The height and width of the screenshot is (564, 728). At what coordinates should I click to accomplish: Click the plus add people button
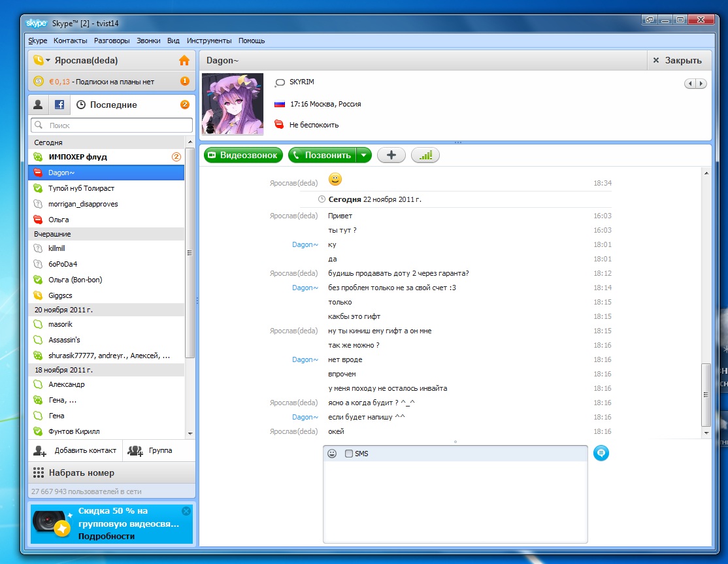pyautogui.click(x=391, y=155)
